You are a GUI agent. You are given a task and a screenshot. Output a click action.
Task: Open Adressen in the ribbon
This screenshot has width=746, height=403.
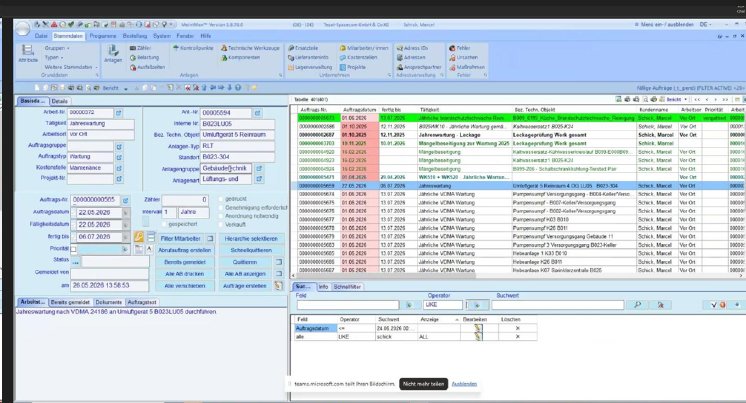(x=411, y=58)
